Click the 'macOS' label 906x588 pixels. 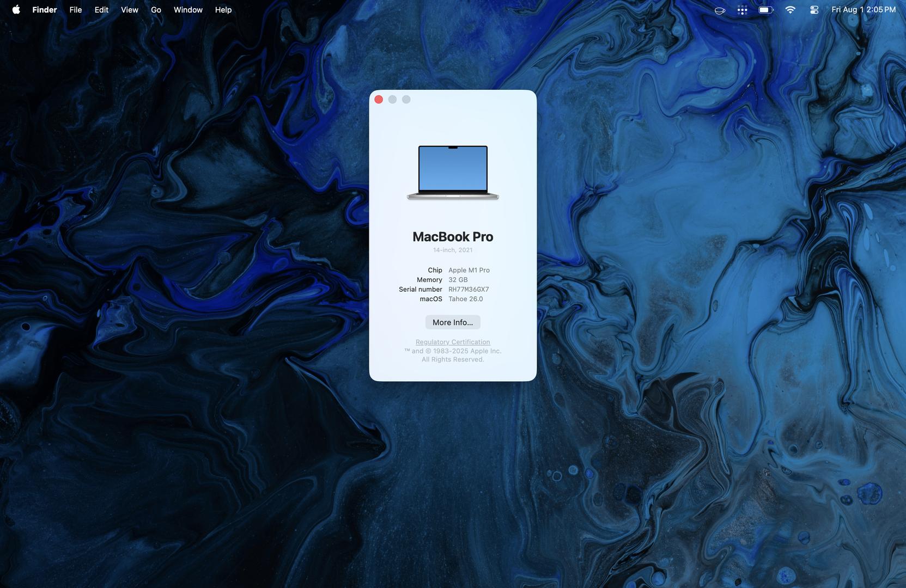click(431, 299)
